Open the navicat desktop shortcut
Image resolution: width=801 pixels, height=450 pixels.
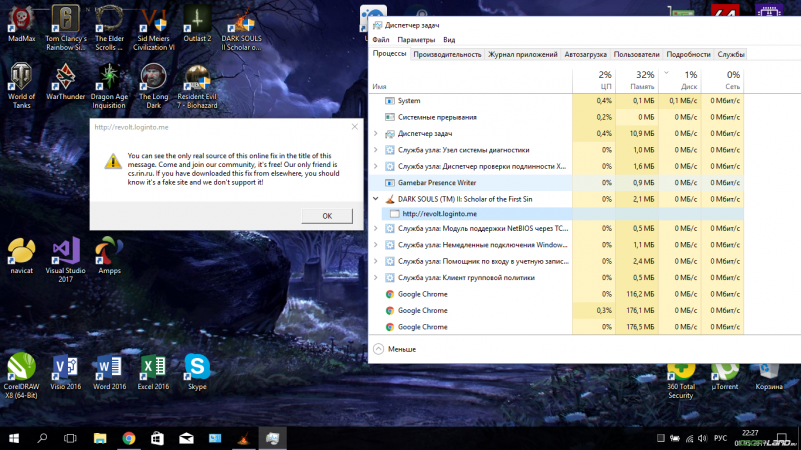[x=21, y=256]
